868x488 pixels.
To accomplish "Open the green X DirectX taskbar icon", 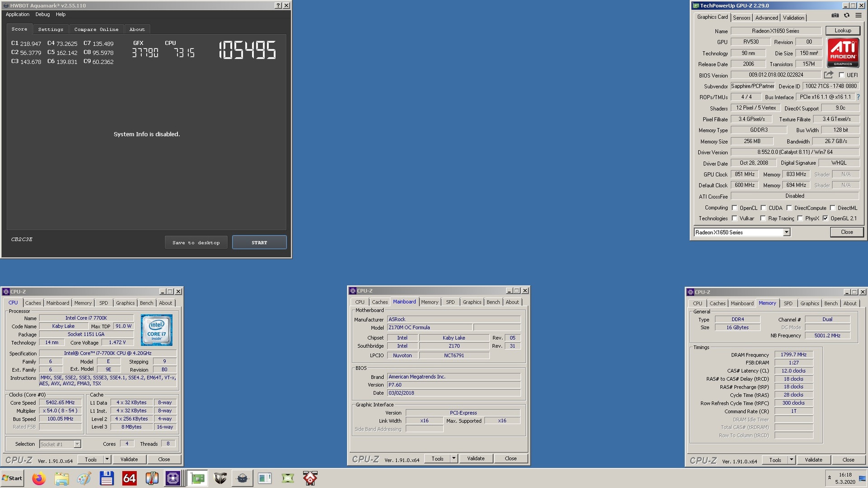I will (x=288, y=478).
